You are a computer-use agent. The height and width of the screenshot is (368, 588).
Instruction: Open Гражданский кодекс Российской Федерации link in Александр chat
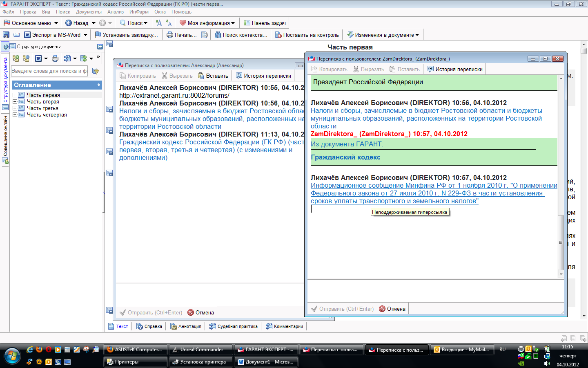[212, 150]
